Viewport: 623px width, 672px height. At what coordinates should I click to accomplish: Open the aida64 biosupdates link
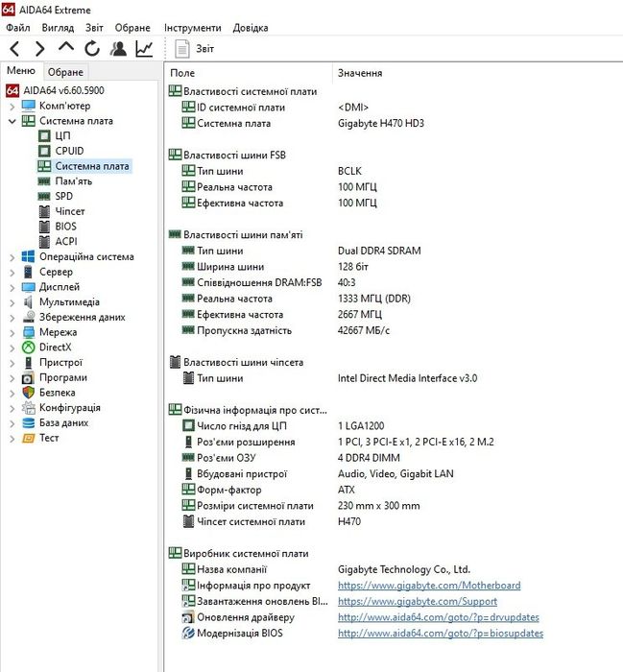441,633
